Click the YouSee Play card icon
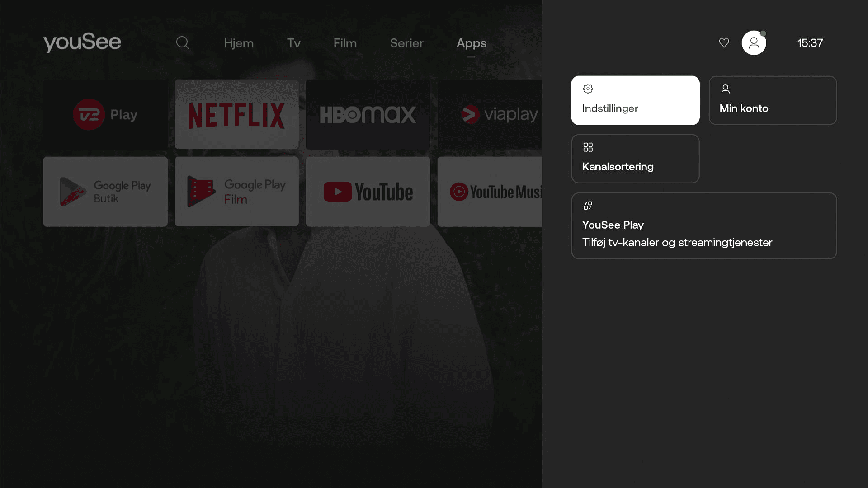 coord(588,206)
